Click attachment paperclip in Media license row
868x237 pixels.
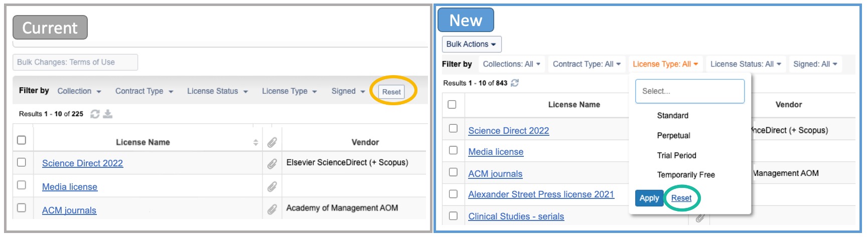point(272,187)
